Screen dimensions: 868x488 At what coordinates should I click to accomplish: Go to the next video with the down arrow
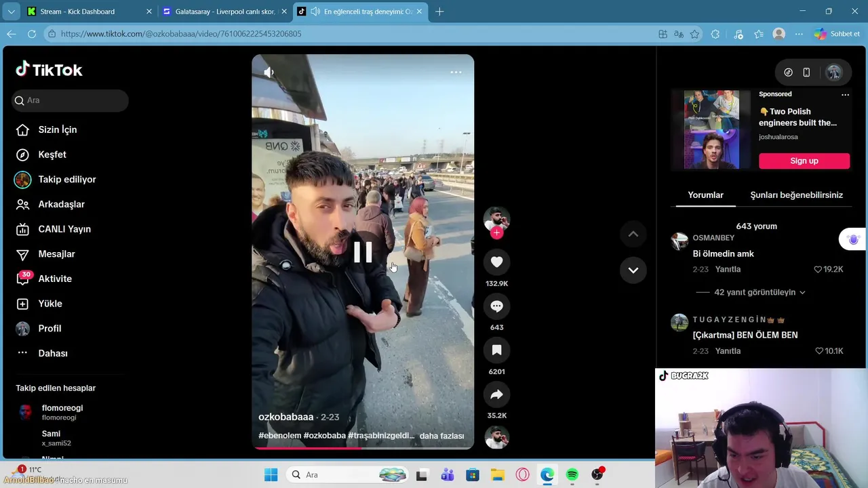coord(633,270)
